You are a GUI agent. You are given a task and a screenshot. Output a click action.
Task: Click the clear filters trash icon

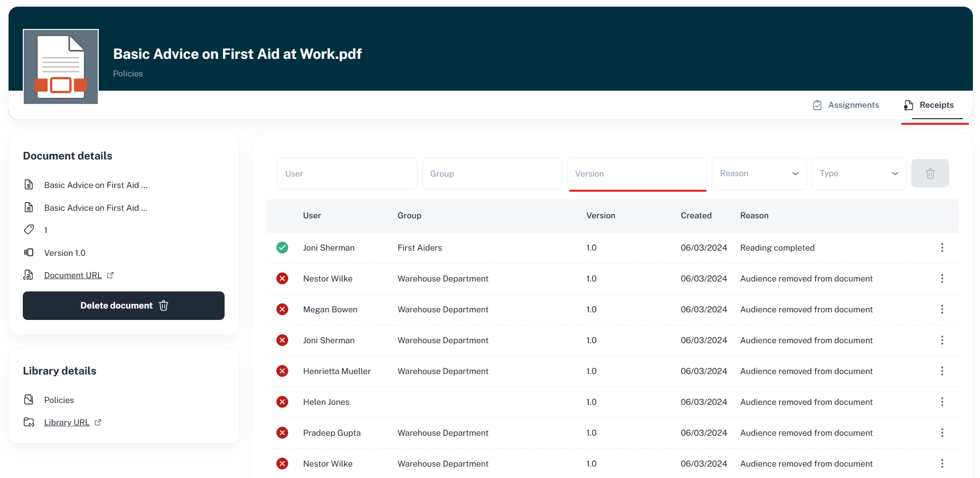tap(930, 173)
